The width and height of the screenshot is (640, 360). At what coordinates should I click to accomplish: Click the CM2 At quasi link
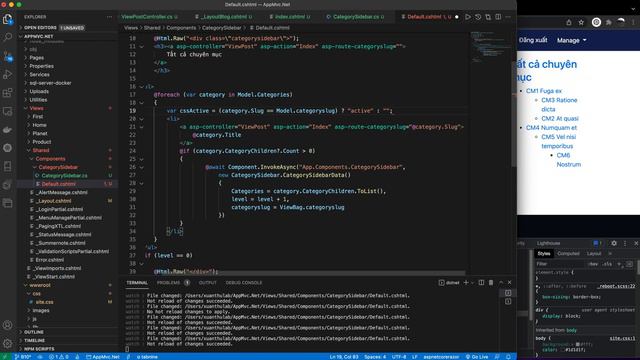tap(560, 118)
